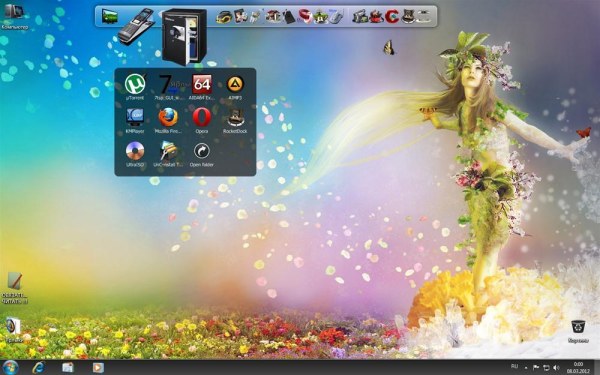Open the Windows Start orb
Screen dimensions: 600x375
pos(10,367)
